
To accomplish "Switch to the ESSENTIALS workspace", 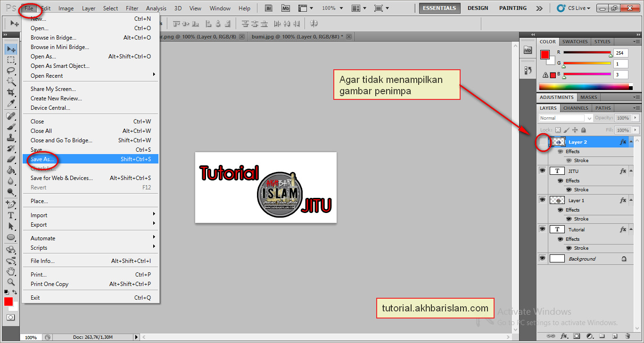I will point(439,8).
